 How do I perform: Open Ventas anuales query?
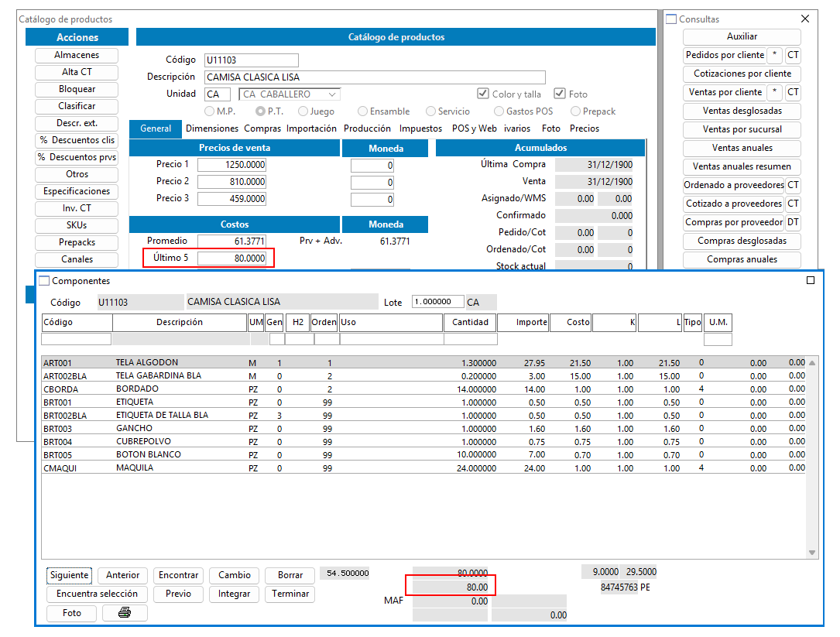click(x=742, y=148)
